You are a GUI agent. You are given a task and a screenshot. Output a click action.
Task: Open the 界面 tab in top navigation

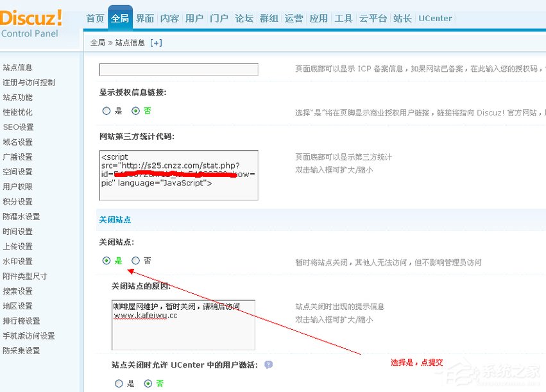pos(144,19)
